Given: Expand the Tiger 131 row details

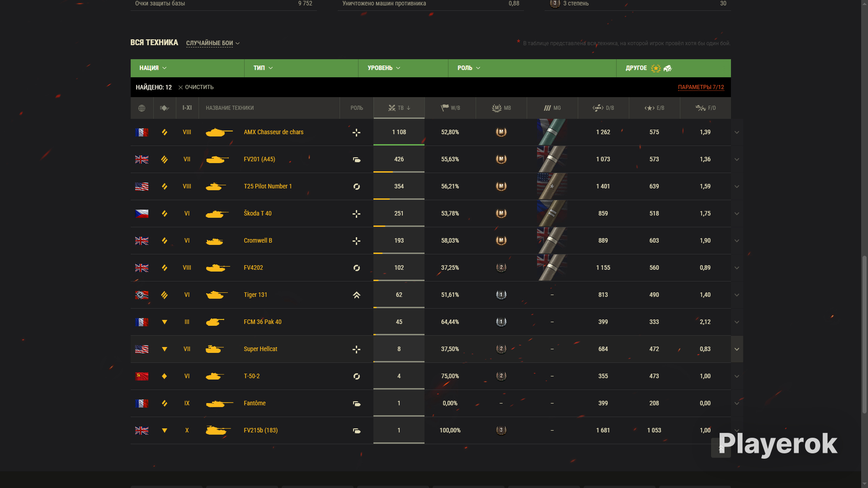Looking at the screenshot, I should click(737, 295).
